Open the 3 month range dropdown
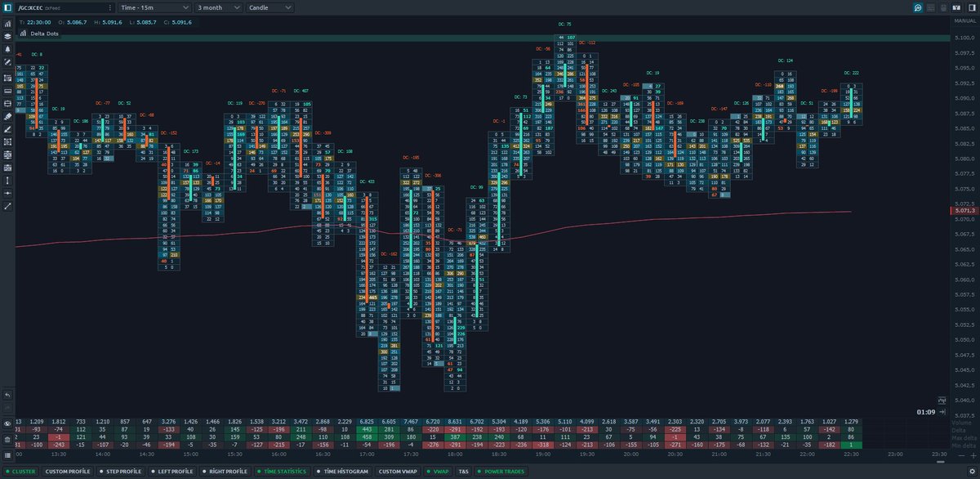 219,7
